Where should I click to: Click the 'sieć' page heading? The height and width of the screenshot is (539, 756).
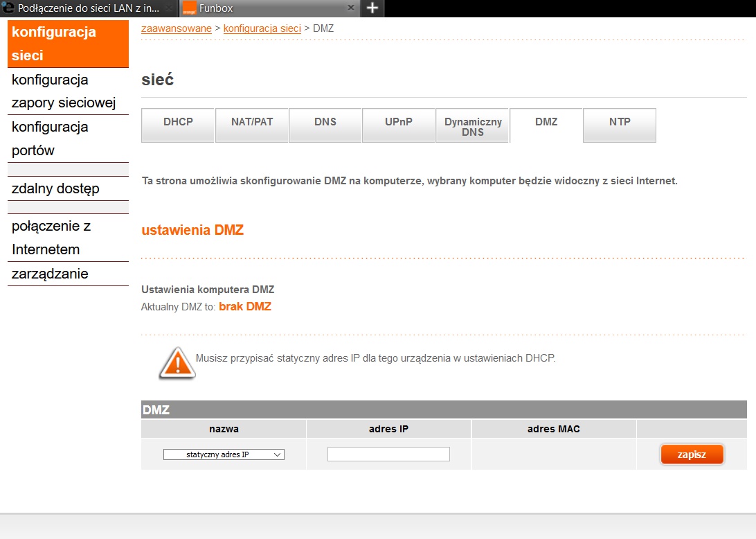(157, 80)
